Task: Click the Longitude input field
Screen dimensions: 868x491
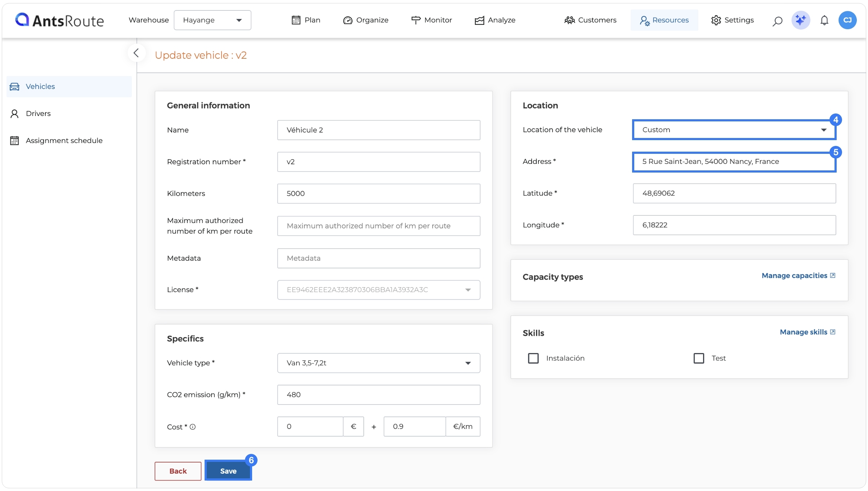Action: pos(734,225)
